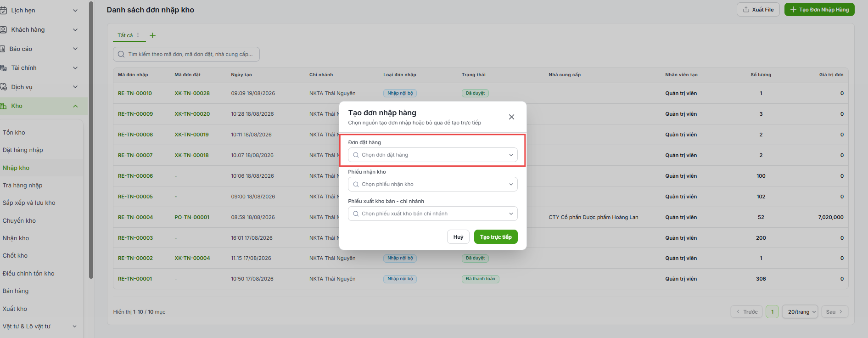Viewport: 868px width, 338px height.
Task: Click the Kho warehouse icon
Action: click(x=3, y=106)
